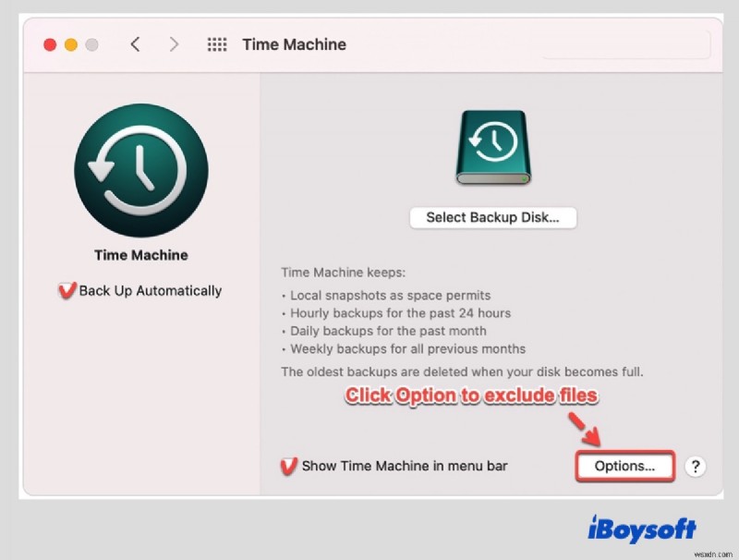Click the Help question mark icon
The height and width of the screenshot is (560, 739).
coord(696,467)
